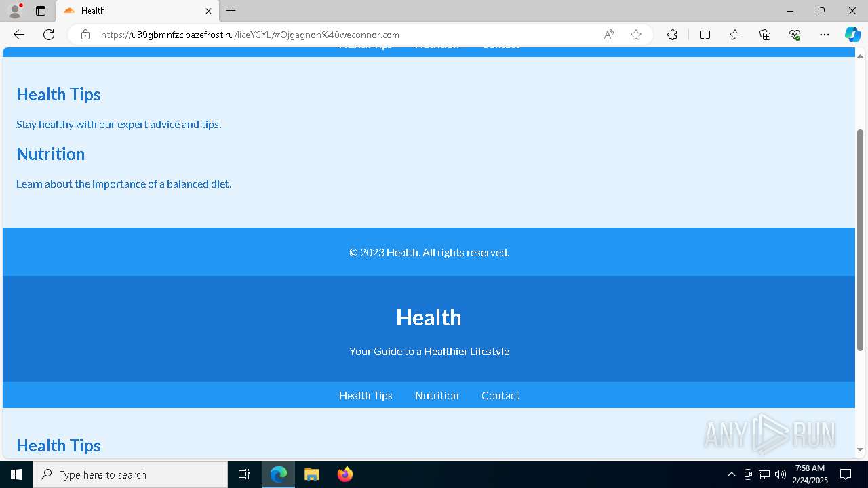Open Browser essentials heart icon
This screenshot has height=488, width=868.
(x=795, y=35)
